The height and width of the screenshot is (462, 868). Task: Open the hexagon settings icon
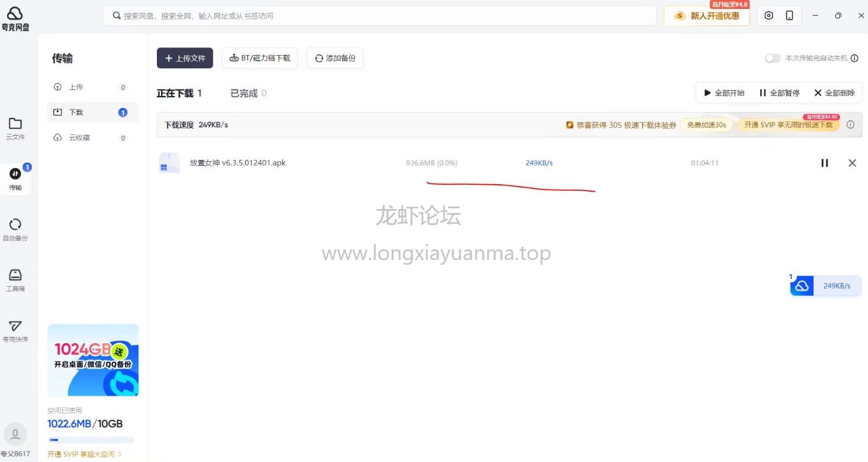[x=769, y=16]
